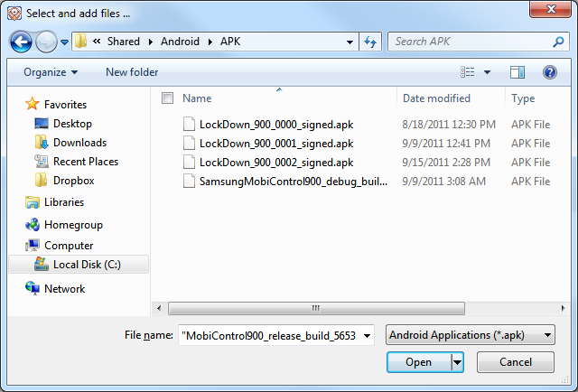
Task: Click the scrollbar left arrow
Action: [159, 308]
